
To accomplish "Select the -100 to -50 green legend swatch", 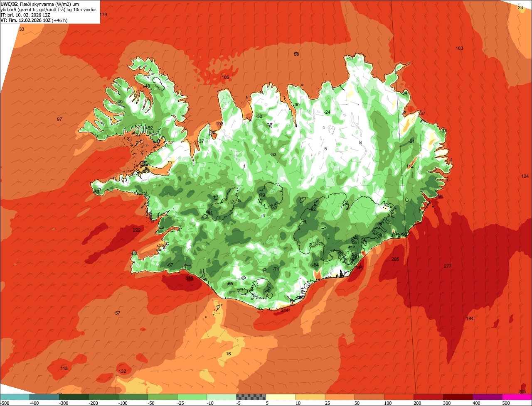I will 133,397.
